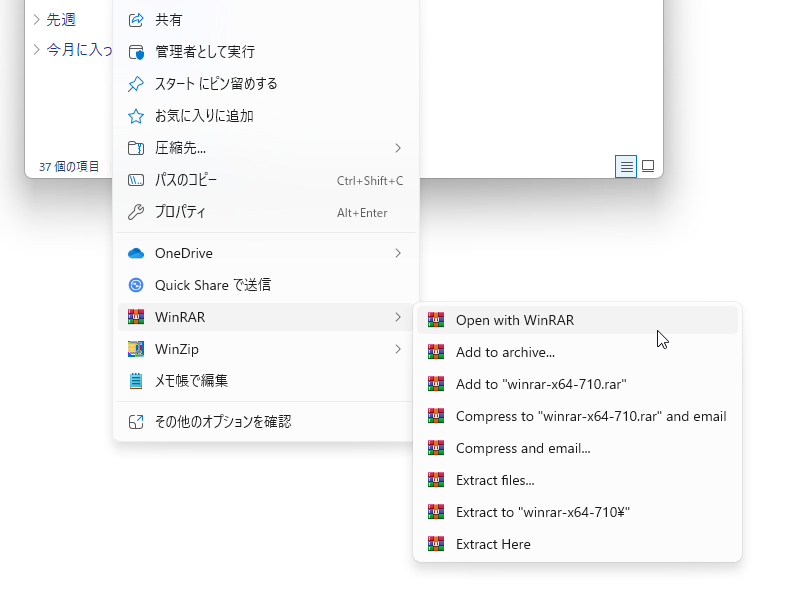Image resolution: width=800 pixels, height=600 pixels.
Task: Click the WinRAR icon beside "Open with WinRAR"
Action: (x=436, y=319)
